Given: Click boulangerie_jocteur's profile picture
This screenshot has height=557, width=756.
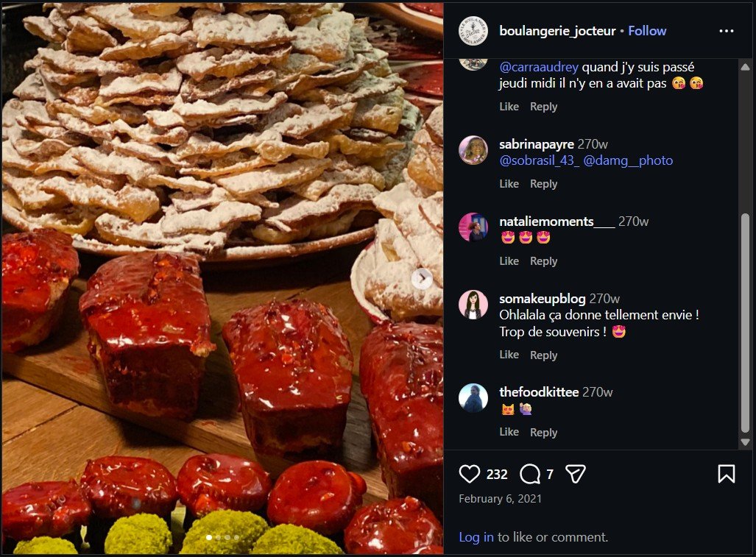Looking at the screenshot, I should 473,31.
